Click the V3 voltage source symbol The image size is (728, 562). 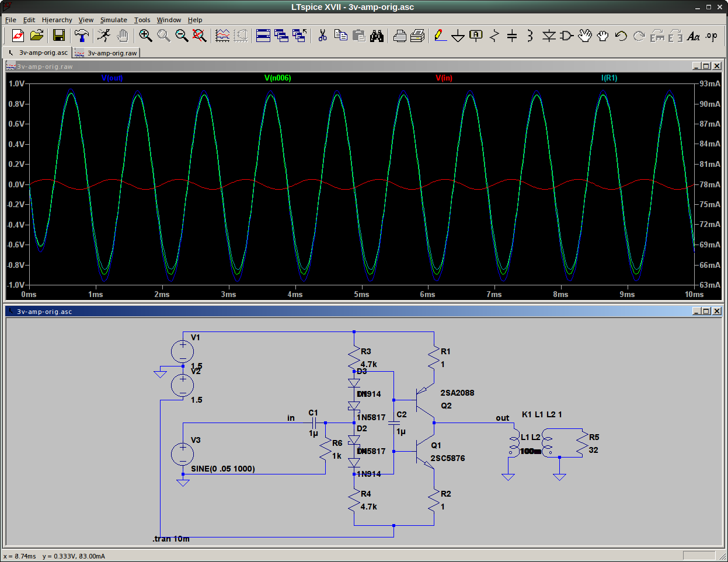coord(182,454)
